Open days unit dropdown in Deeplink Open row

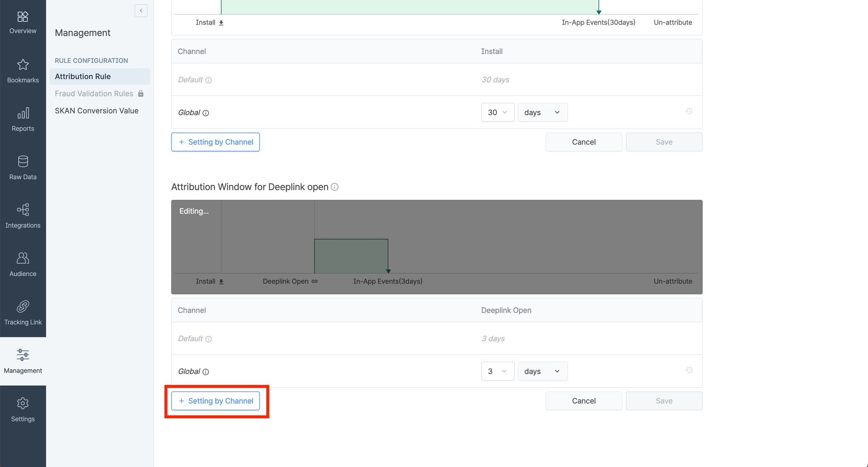[542, 371]
